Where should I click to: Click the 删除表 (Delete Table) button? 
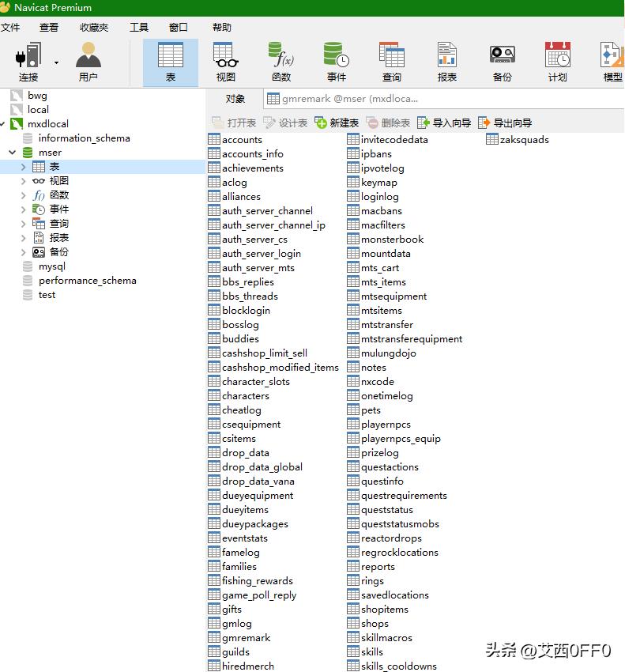[x=388, y=123]
